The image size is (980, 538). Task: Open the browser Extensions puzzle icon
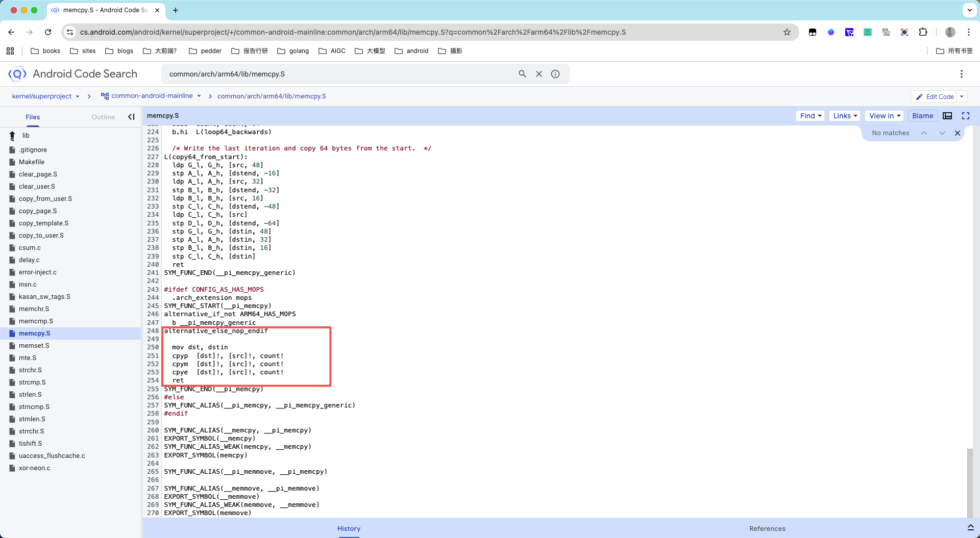(x=923, y=32)
